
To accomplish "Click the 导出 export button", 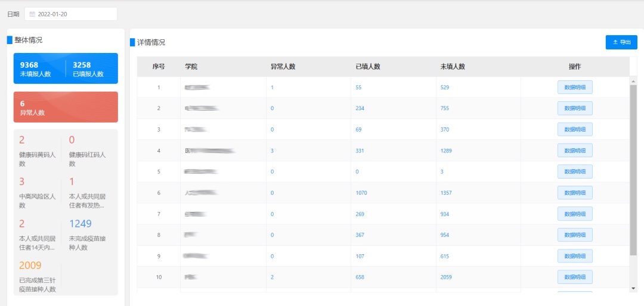I will pos(621,42).
